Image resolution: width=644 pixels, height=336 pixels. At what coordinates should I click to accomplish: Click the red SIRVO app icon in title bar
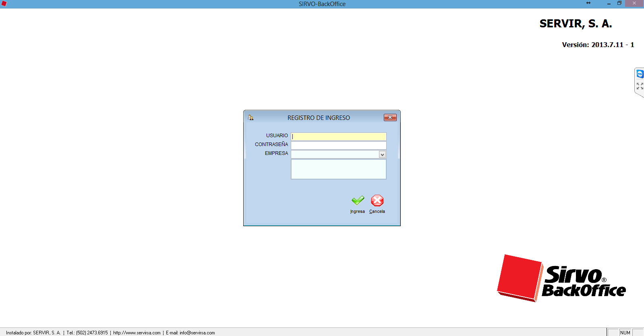click(x=4, y=4)
